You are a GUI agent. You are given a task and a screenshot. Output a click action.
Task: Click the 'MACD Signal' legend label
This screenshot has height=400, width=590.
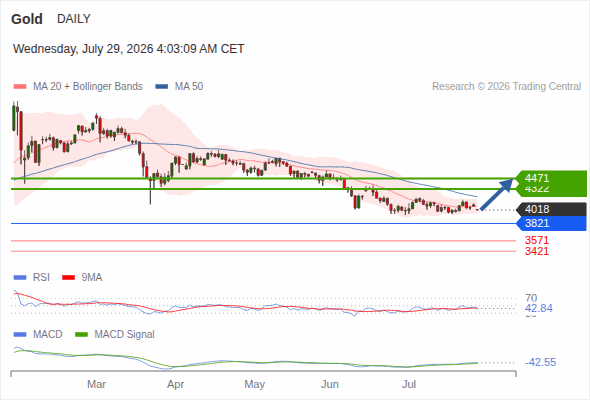tap(125, 335)
